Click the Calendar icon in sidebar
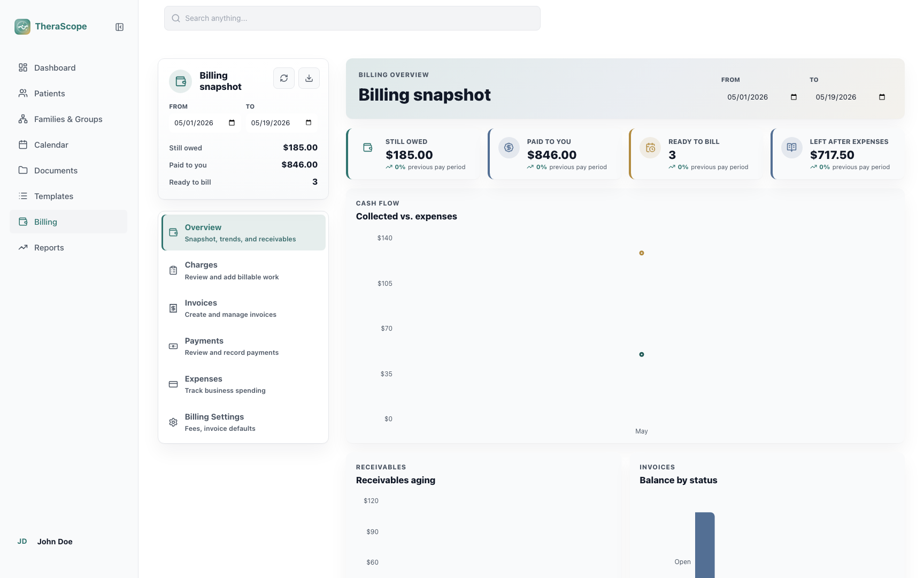The width and height of the screenshot is (924, 578). point(23,144)
